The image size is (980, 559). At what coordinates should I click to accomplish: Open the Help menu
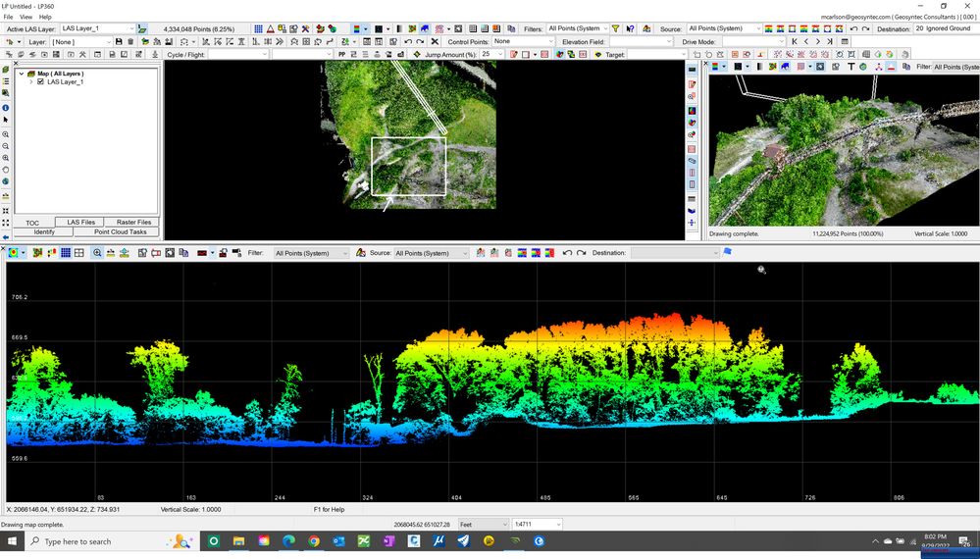pyautogui.click(x=45, y=17)
